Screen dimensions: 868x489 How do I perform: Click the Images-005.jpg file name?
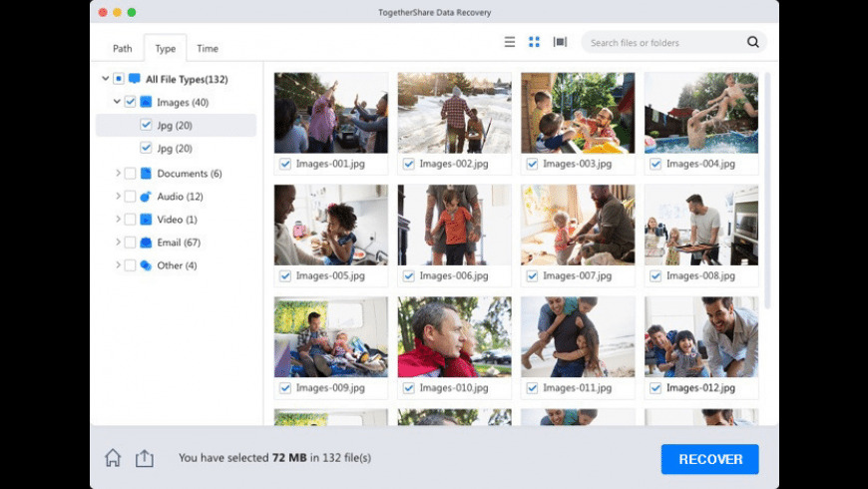coord(330,275)
